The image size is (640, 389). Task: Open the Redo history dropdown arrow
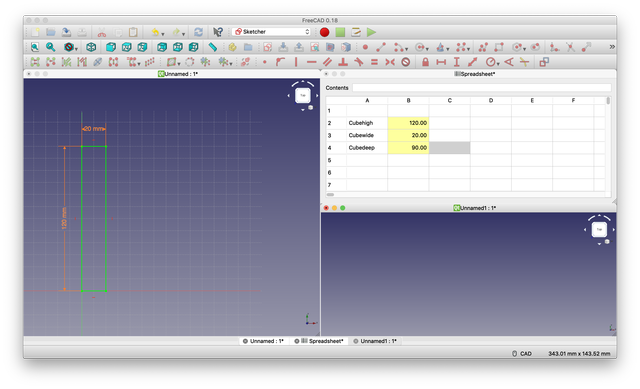[183, 34]
